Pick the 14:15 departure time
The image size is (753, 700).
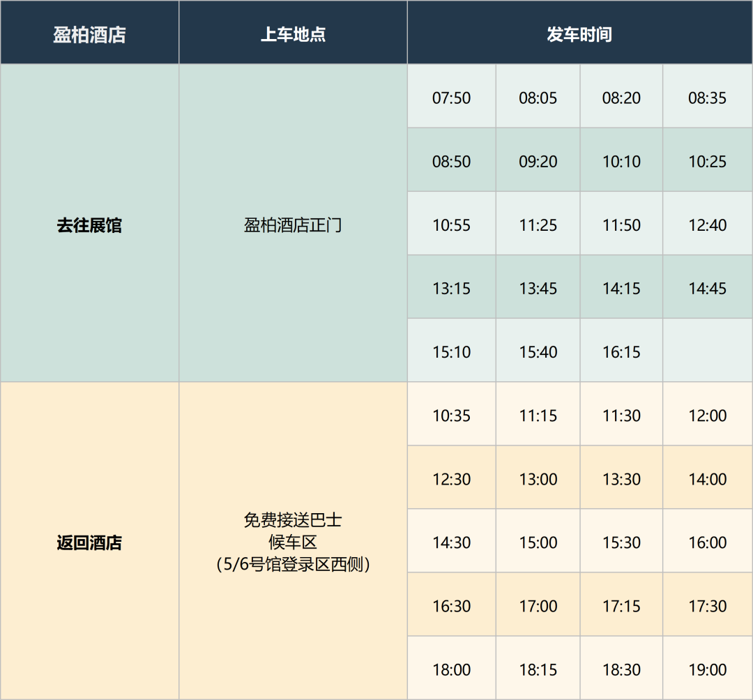(x=621, y=287)
